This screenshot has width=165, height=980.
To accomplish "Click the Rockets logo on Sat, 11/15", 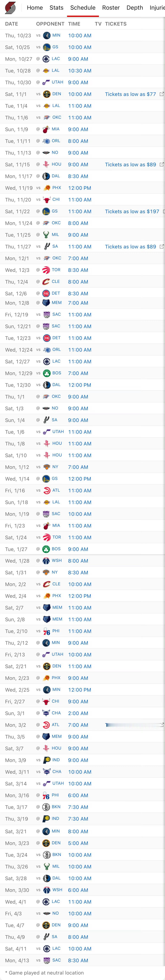I will click(x=46, y=164).
